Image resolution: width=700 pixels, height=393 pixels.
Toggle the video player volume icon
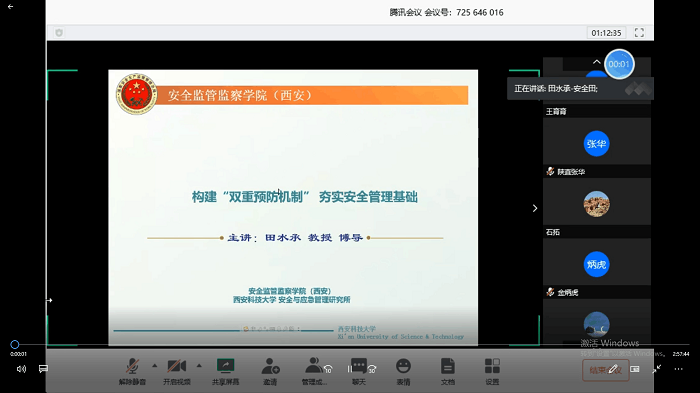click(x=21, y=369)
